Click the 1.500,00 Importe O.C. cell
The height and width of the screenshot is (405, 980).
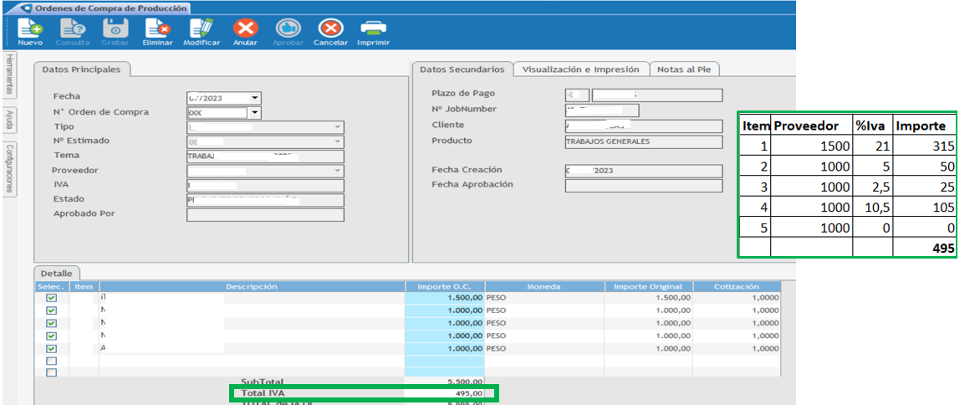(444, 298)
